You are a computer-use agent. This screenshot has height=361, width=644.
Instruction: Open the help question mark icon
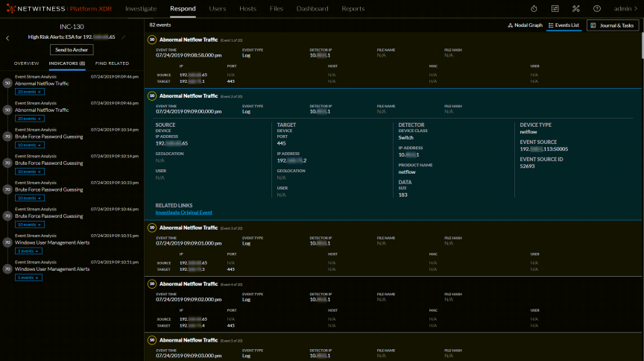pos(597,9)
